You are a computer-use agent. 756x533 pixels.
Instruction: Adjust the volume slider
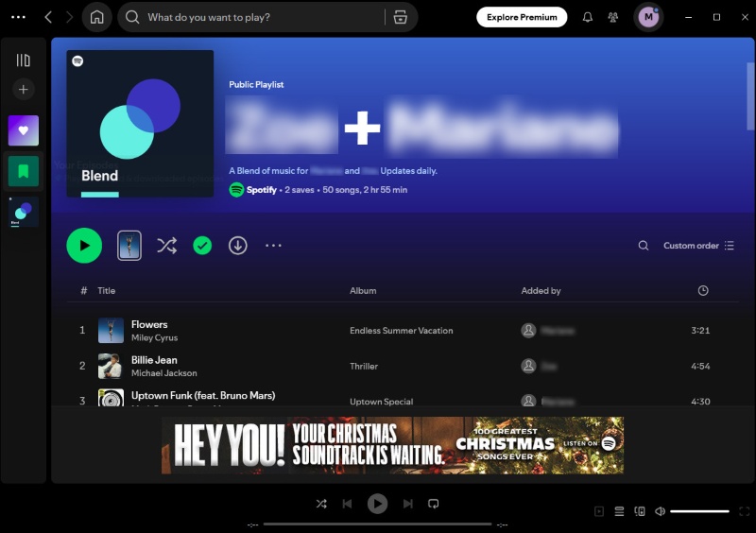(x=699, y=511)
